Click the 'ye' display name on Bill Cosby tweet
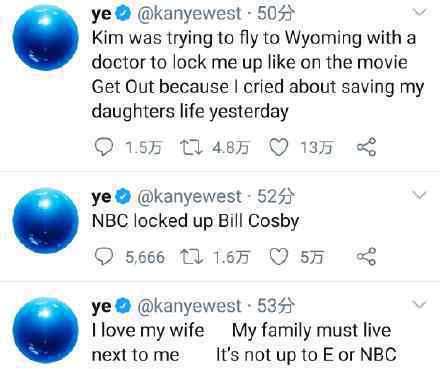Screen dimensions: 440x369 [x=101, y=197]
